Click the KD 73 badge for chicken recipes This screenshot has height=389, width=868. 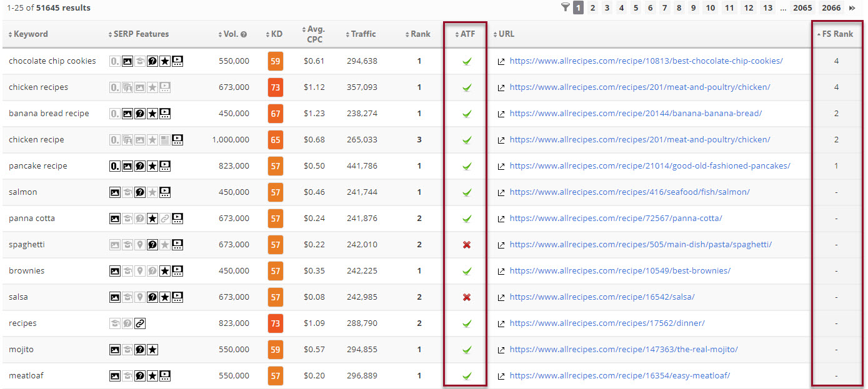pos(276,87)
